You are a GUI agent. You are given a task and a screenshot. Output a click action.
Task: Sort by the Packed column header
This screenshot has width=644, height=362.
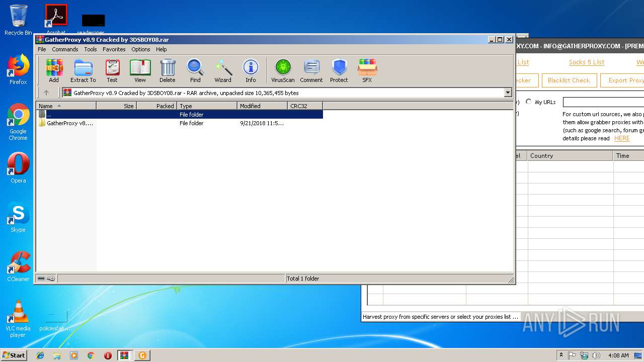pos(156,106)
